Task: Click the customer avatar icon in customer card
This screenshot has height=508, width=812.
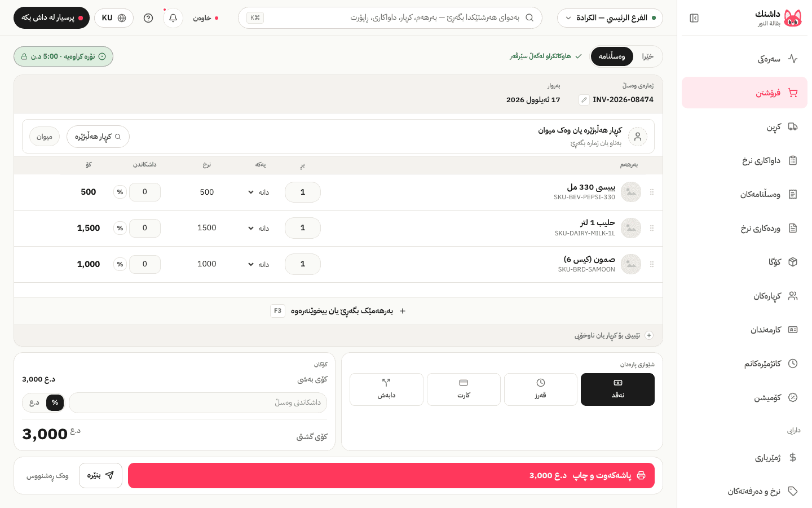Action: coord(638,137)
